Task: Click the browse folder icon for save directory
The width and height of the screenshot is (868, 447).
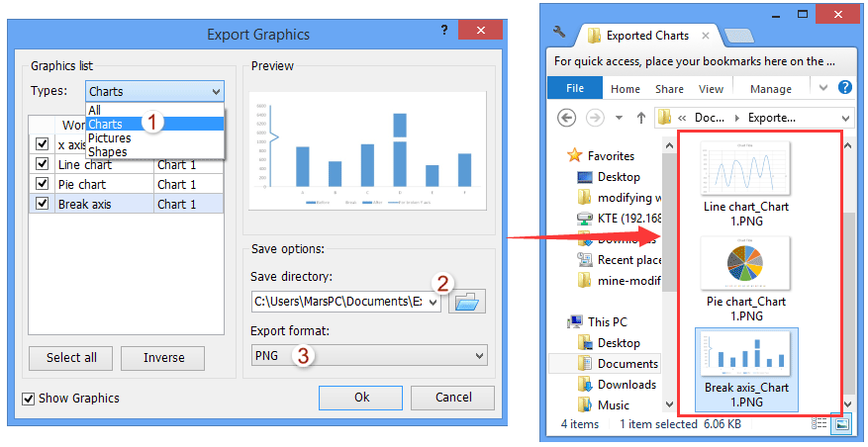Action: (467, 302)
